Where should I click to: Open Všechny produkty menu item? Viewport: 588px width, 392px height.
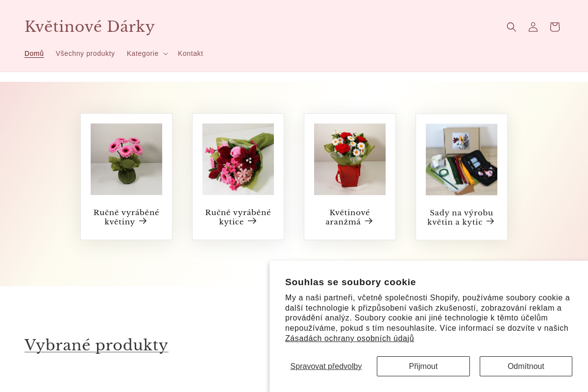coord(85,53)
